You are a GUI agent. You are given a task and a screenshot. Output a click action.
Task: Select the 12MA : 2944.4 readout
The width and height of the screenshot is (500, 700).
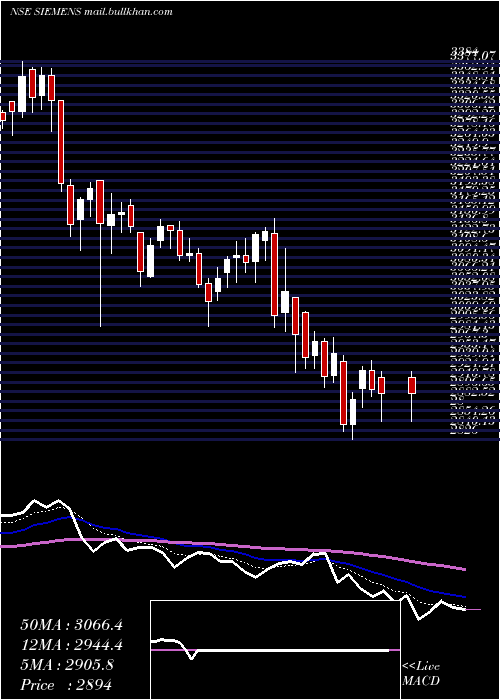click(x=71, y=645)
